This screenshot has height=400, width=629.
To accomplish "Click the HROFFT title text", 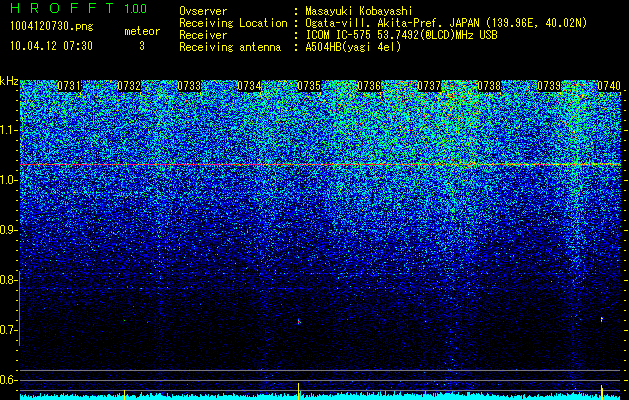I will coord(62,8).
